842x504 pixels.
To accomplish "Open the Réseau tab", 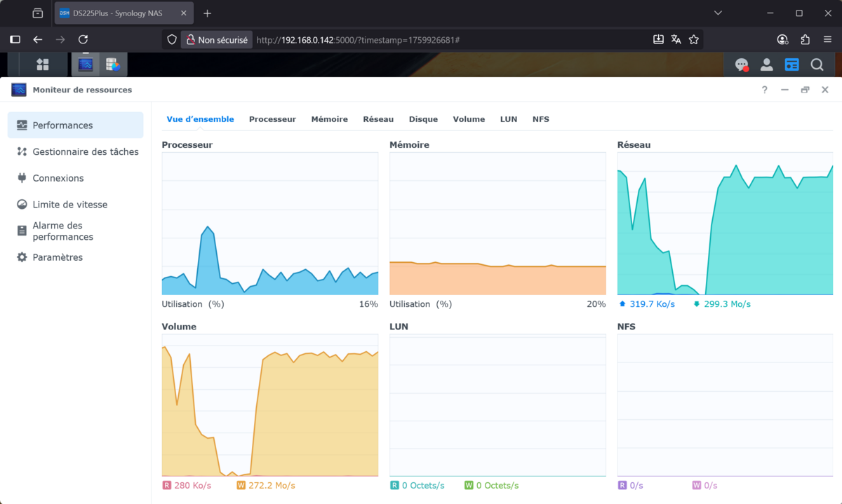I will click(x=378, y=119).
